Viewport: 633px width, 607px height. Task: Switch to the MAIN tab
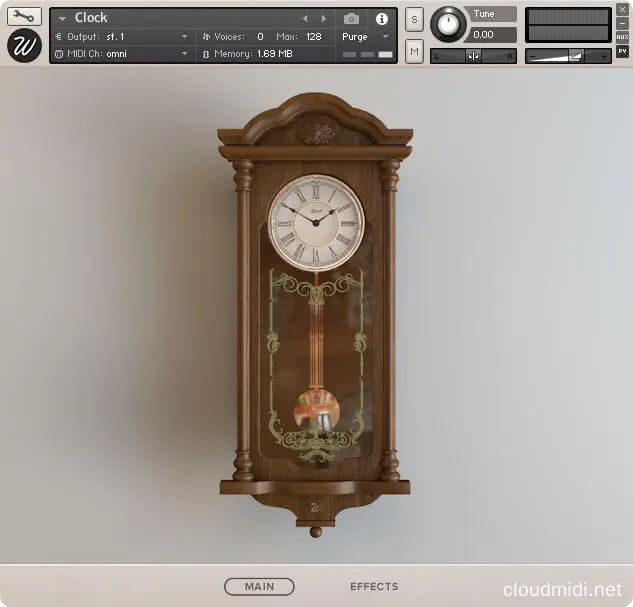point(259,587)
